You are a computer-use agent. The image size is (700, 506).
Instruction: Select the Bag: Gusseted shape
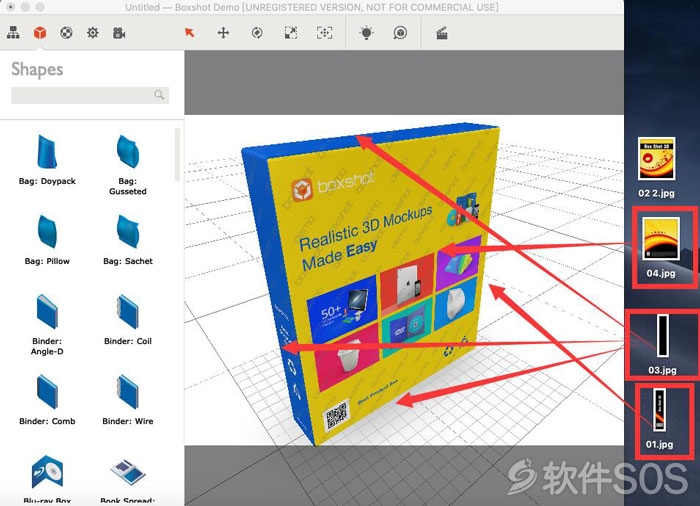pyautogui.click(x=128, y=164)
